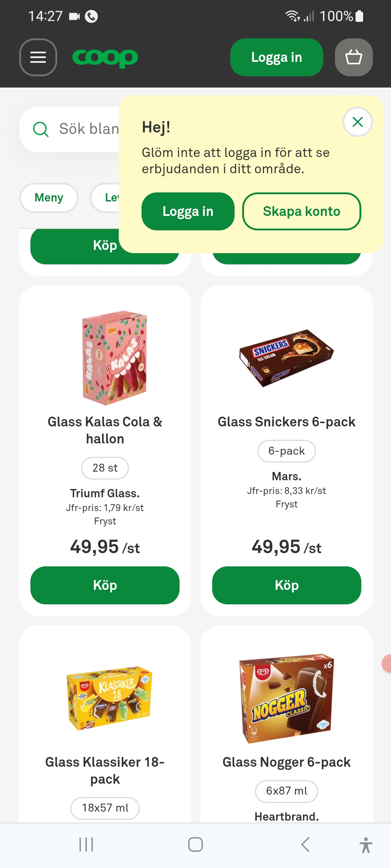Open the hamburger menu

click(x=38, y=57)
